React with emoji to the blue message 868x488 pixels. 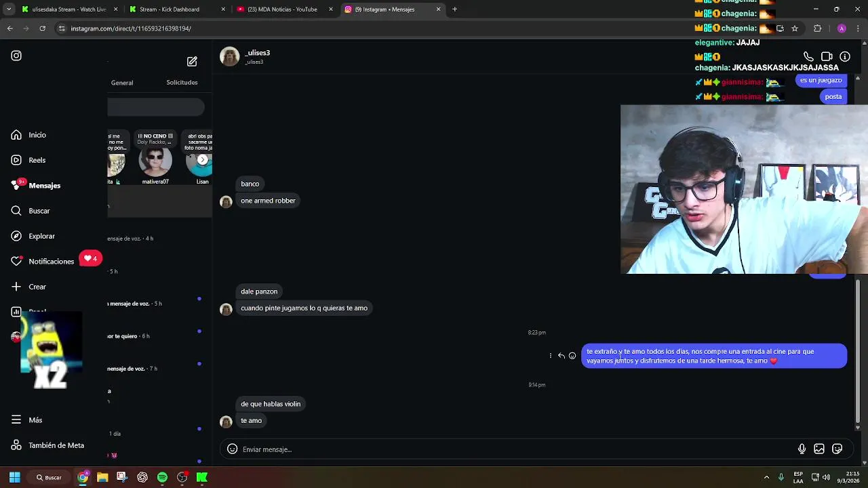(572, 356)
